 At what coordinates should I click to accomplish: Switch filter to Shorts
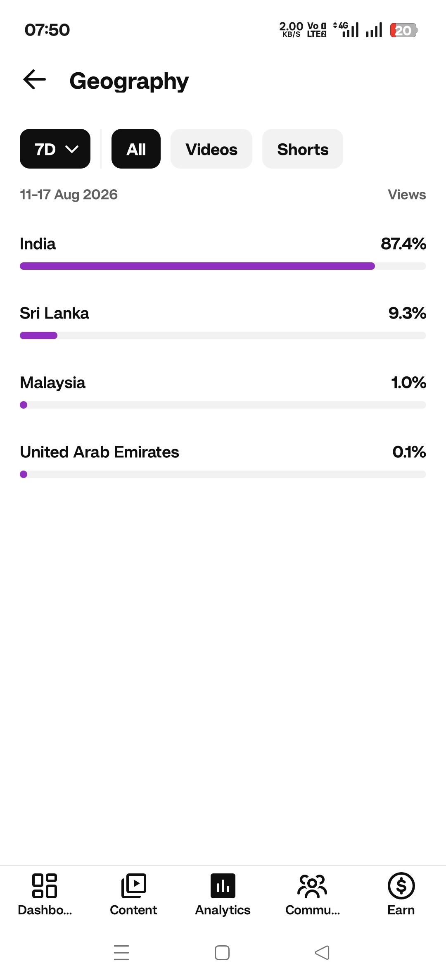(303, 149)
